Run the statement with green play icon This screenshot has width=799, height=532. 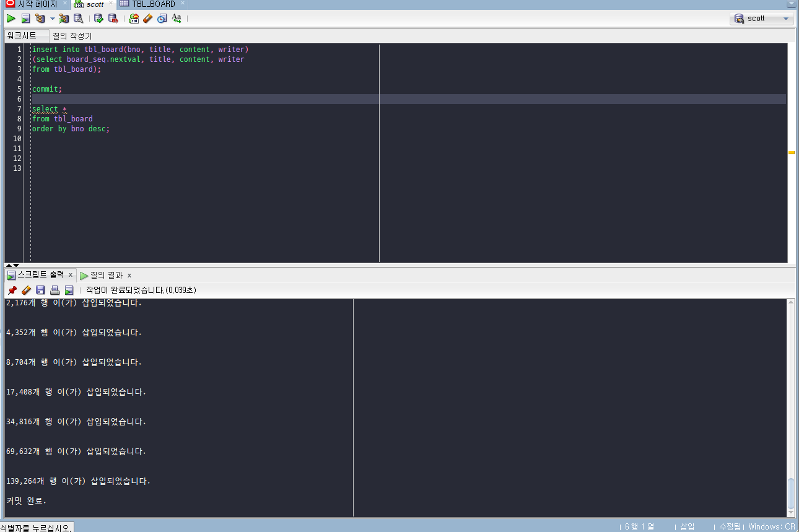pyautogui.click(x=11, y=19)
